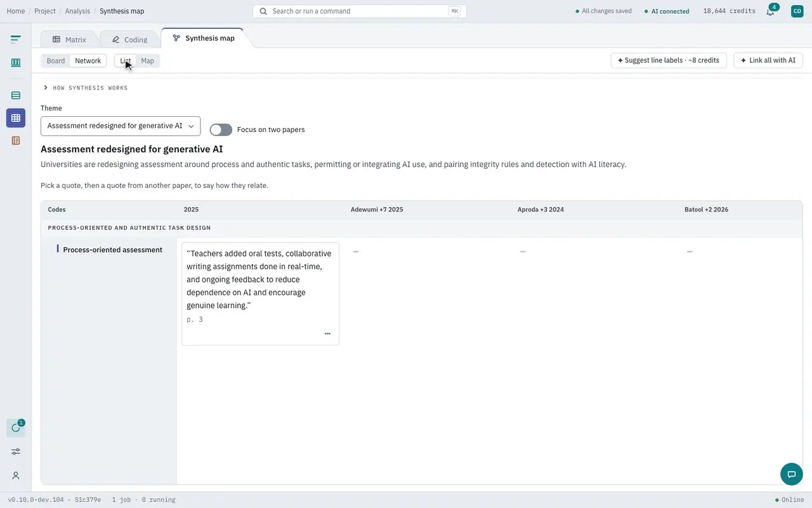The height and width of the screenshot is (508, 812).
Task: Select the Board view option
Action: (56, 61)
